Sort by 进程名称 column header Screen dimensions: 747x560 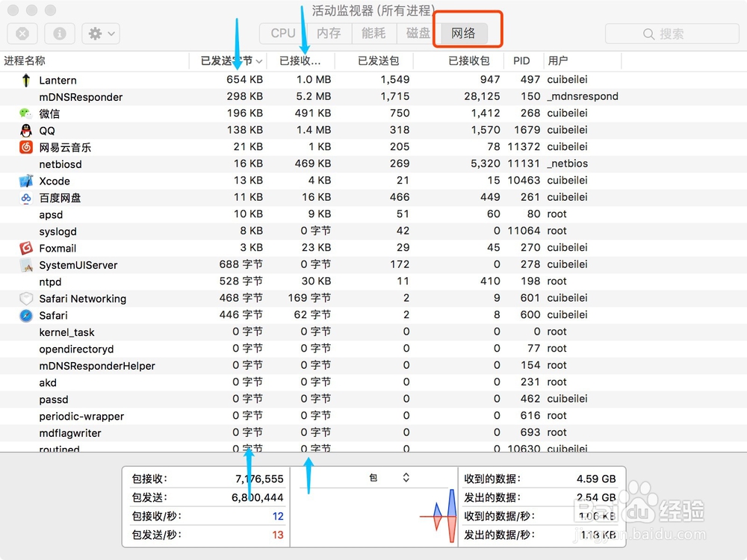tap(94, 61)
